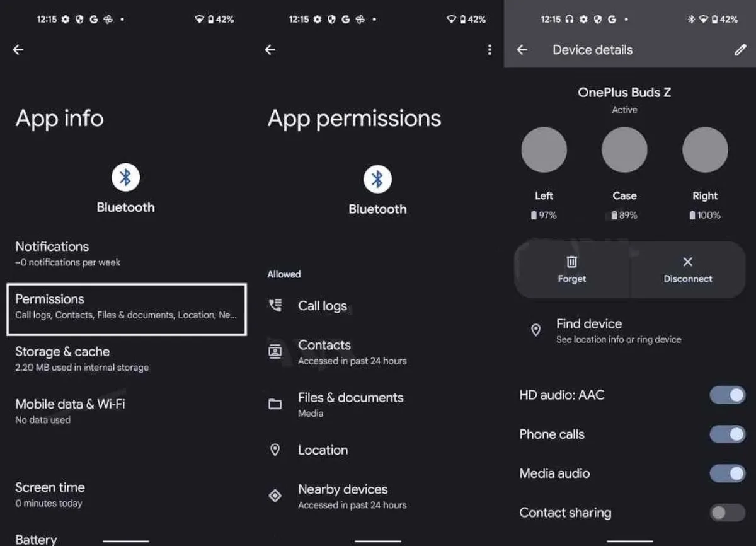Tap Find device row
Image resolution: width=756 pixels, height=546 pixels.
coord(630,330)
